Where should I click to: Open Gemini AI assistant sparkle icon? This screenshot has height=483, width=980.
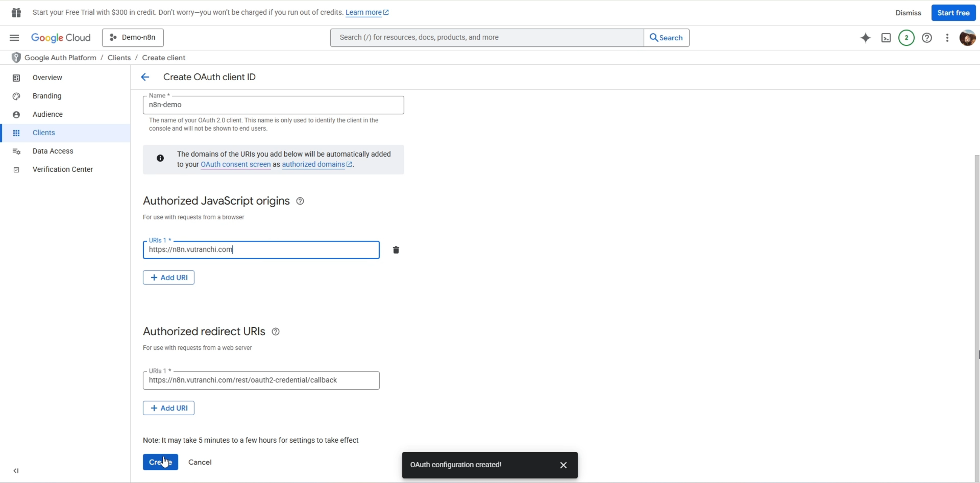(x=866, y=38)
